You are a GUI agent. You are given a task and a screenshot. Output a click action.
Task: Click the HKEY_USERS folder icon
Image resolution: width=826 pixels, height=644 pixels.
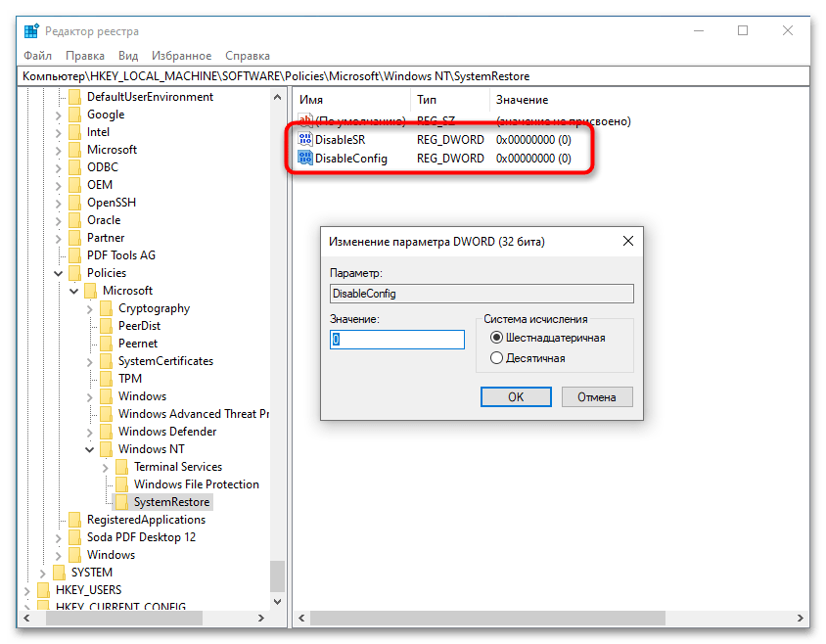[x=44, y=590]
